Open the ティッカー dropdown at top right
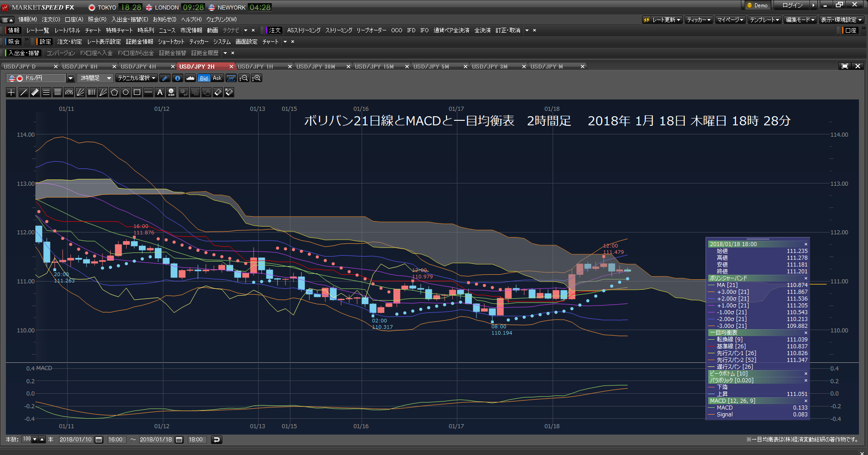Image resolution: width=868 pixels, height=455 pixels. point(699,20)
